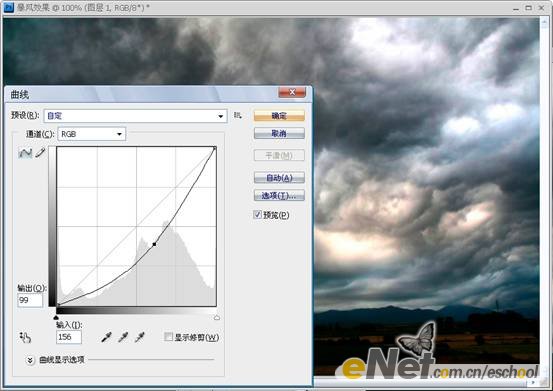Viewport: 553px width, 391px height.
Task: Select the control point on the curve
Action: pyautogui.click(x=154, y=244)
